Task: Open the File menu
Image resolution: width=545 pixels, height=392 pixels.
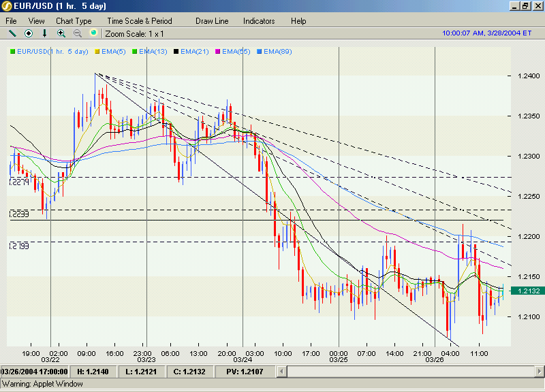Action: [x=11, y=21]
